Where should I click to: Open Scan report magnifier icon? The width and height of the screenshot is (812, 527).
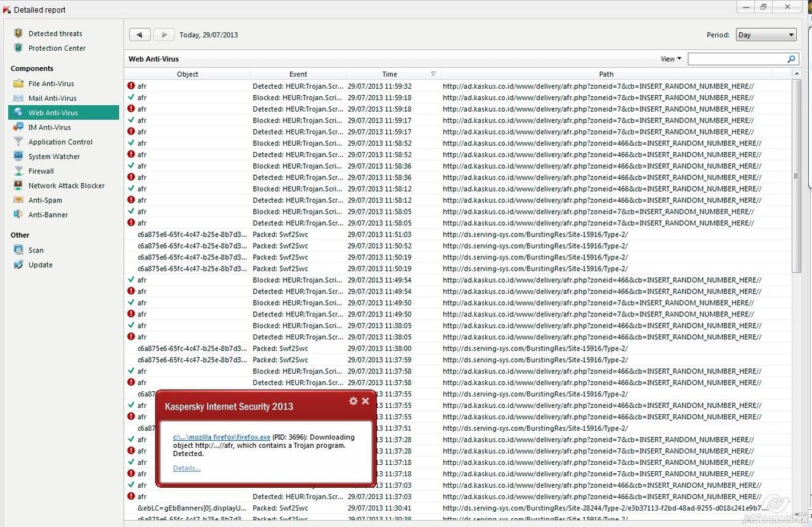click(x=18, y=250)
